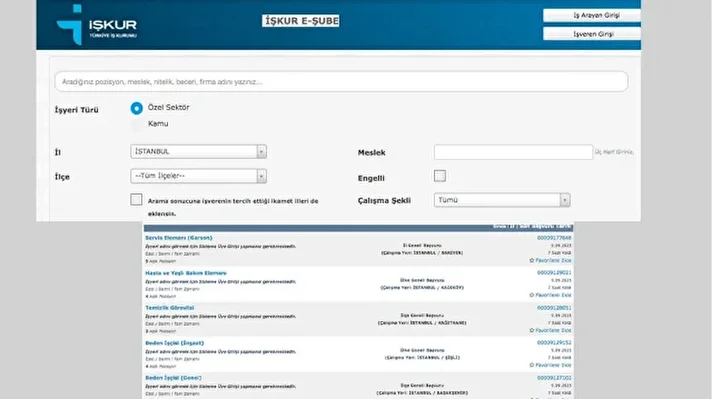Open the Beden İşçisi (Genel) job listing
This screenshot has width=712, height=399.
pyautogui.click(x=173, y=378)
